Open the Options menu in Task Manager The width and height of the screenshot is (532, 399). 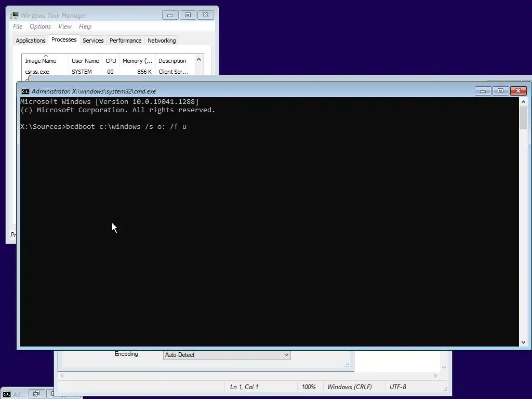tap(40, 26)
